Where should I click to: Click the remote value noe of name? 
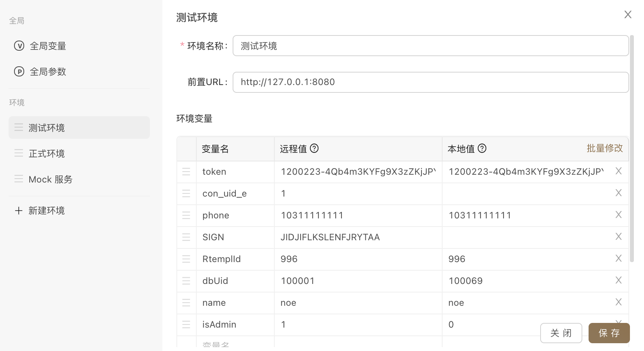click(358, 303)
